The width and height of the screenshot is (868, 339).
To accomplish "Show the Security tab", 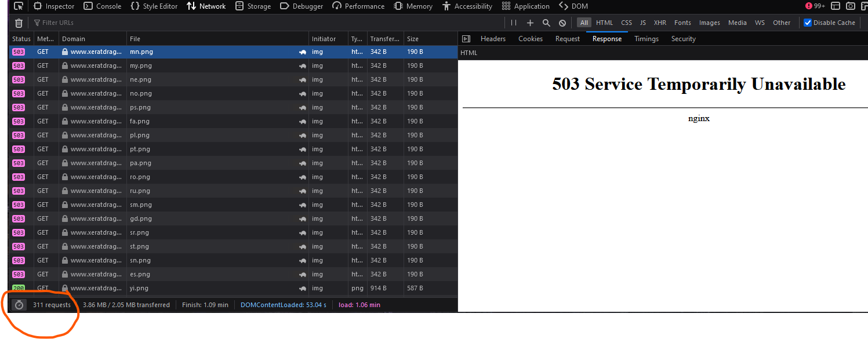I will click(x=683, y=39).
